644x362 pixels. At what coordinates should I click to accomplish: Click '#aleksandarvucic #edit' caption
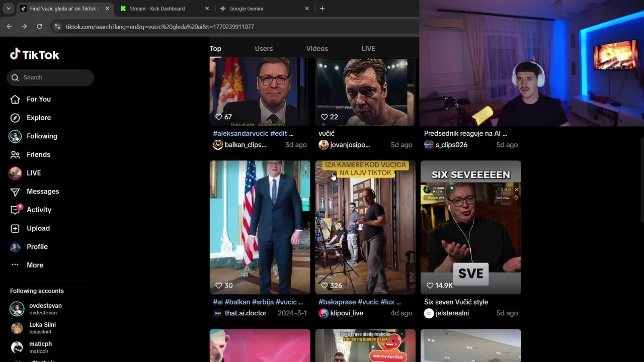tap(253, 133)
